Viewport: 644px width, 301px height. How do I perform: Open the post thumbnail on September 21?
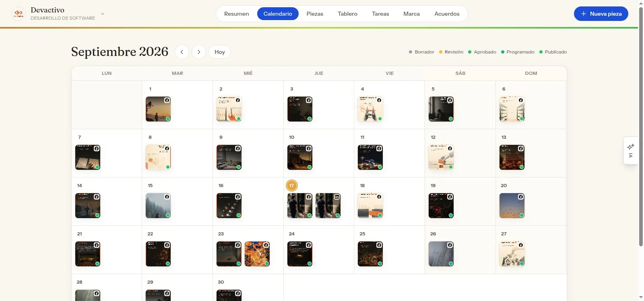88,254
